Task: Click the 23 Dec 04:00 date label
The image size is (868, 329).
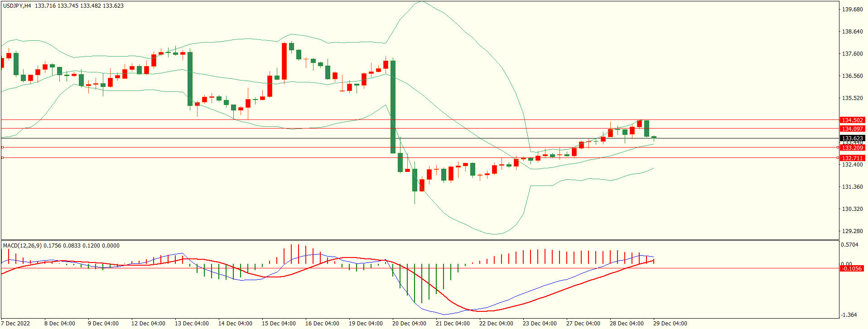Action: pyautogui.click(x=540, y=324)
